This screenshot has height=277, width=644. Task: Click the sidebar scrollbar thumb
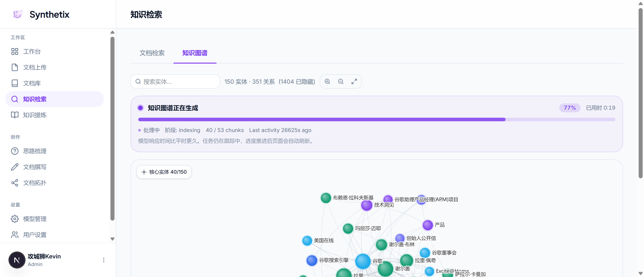(112, 129)
